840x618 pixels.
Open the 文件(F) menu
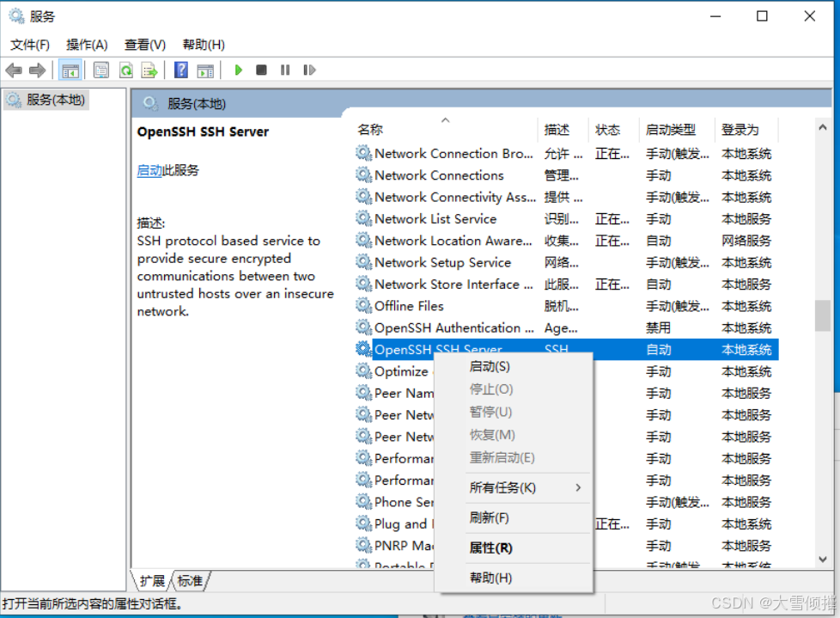point(30,45)
